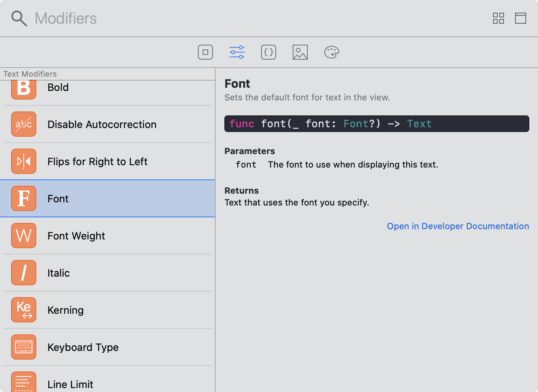The height and width of the screenshot is (392, 538).
Task: Select the Keyboard Type modifier icon
Action: (x=24, y=347)
